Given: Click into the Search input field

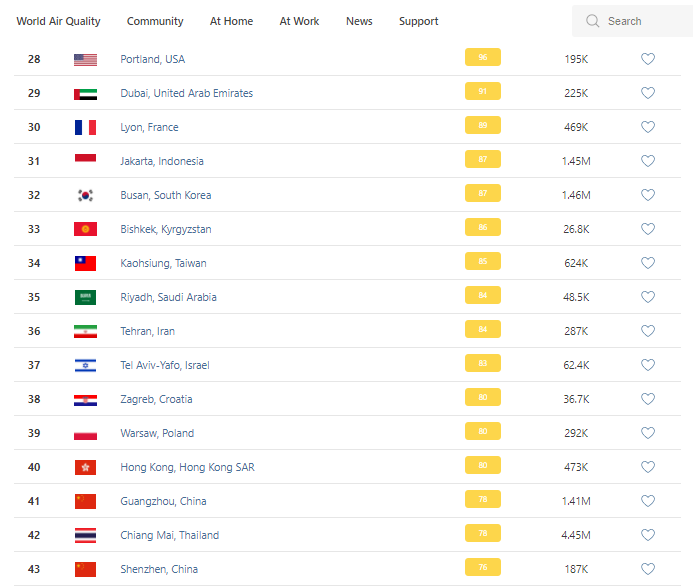Looking at the screenshot, I should click(640, 21).
